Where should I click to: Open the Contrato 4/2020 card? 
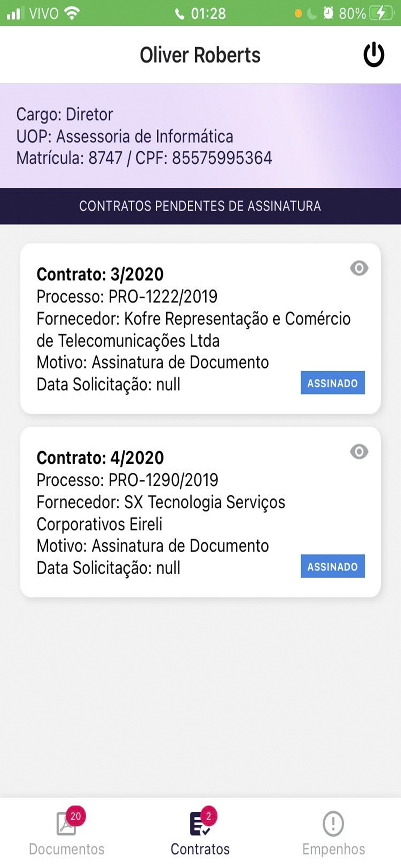(x=200, y=512)
